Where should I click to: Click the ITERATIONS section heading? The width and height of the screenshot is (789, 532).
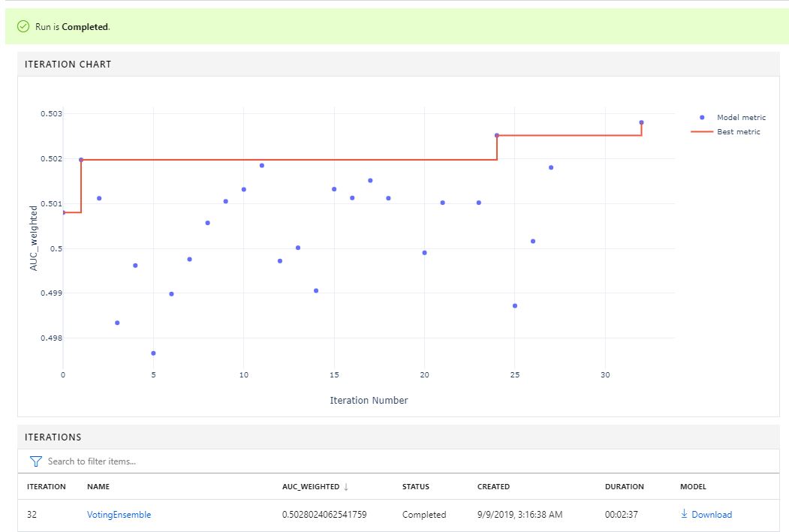click(x=53, y=437)
